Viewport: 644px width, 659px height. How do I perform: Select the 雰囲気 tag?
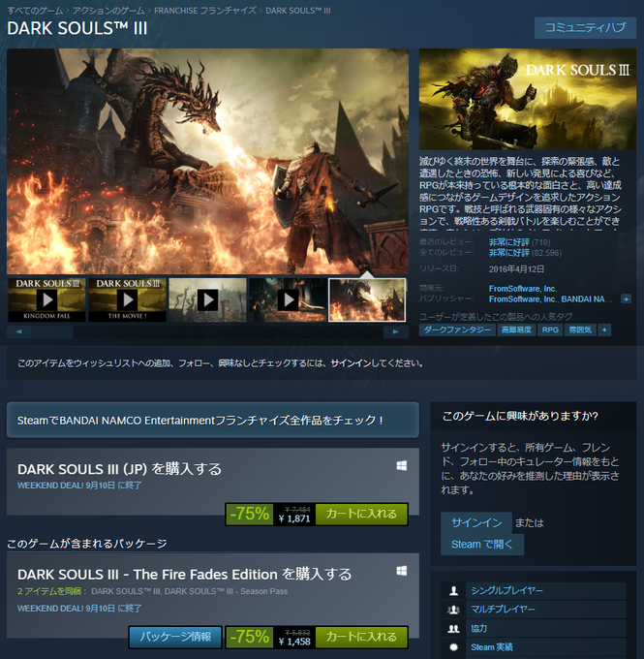coord(580,329)
